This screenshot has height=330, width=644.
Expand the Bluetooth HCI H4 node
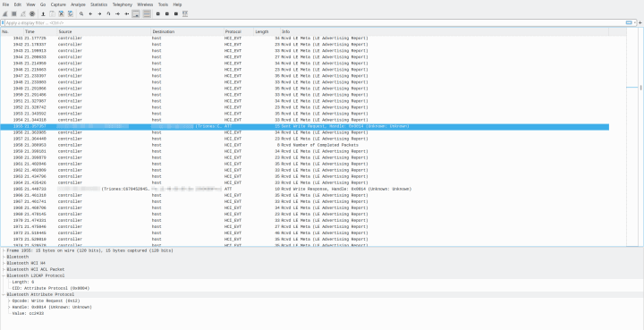click(4, 263)
